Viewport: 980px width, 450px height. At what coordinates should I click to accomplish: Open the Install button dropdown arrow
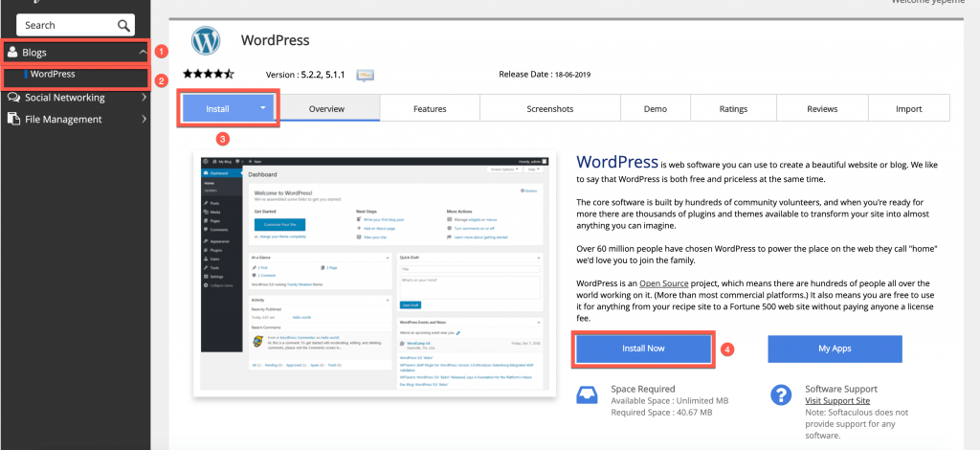262,109
